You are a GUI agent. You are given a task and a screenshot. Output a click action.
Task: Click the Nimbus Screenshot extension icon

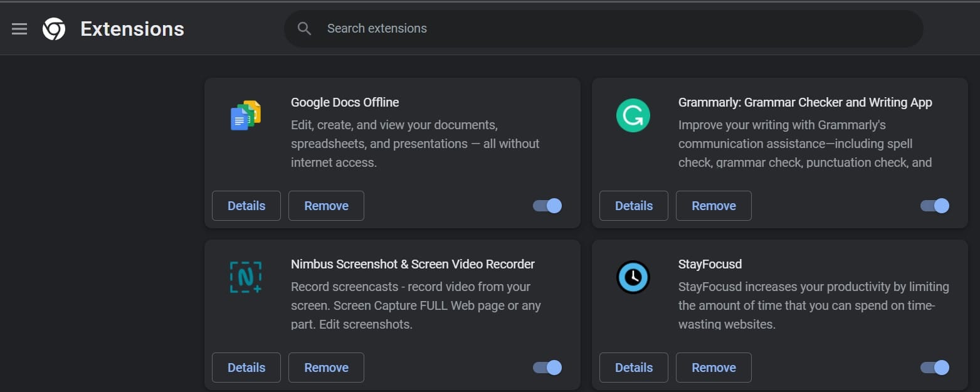click(245, 277)
